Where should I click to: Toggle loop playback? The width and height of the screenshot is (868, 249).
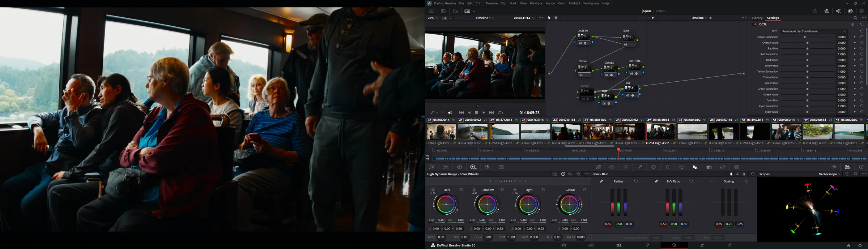point(501,113)
